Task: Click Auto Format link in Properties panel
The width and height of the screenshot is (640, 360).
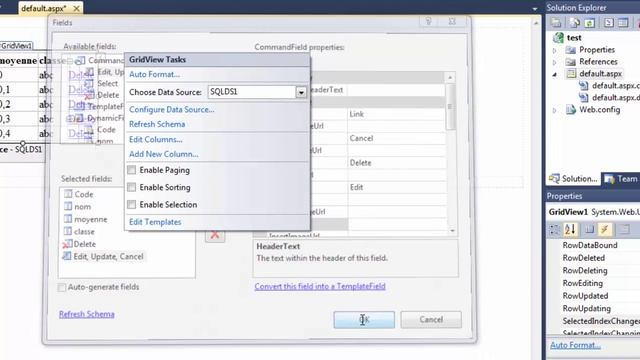Action: (575, 345)
